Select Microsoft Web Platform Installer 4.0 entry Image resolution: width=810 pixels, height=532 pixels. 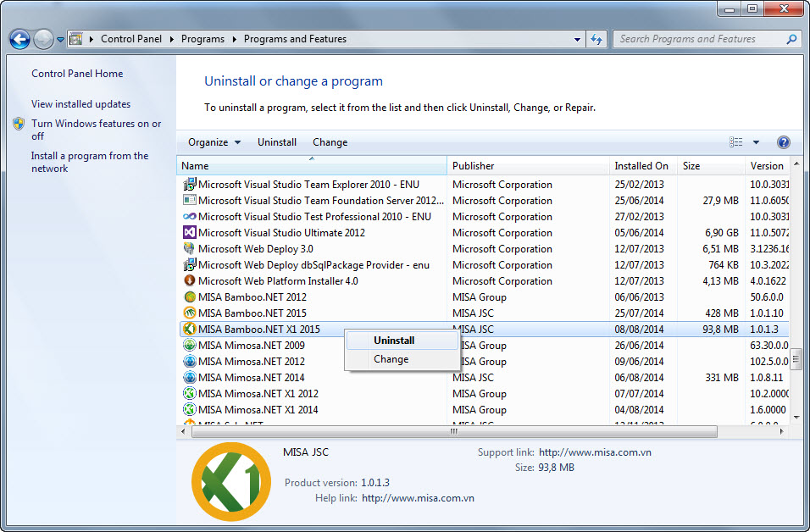click(x=278, y=280)
